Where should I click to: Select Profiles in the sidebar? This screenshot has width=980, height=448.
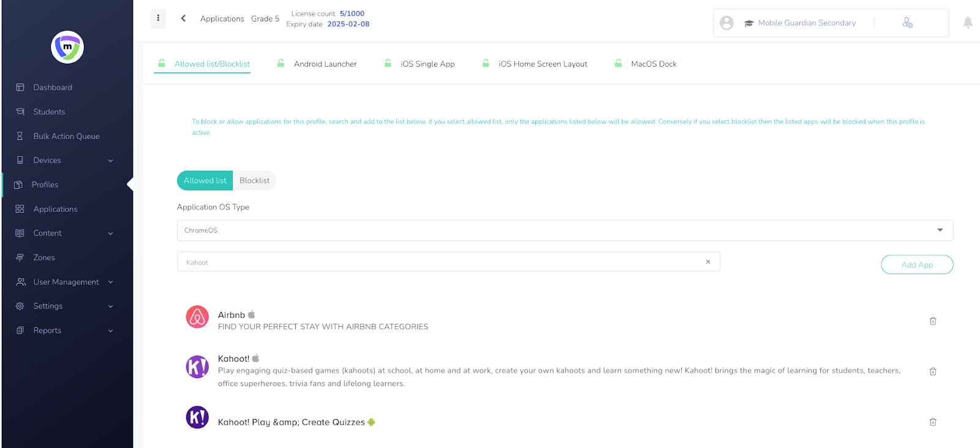[45, 185]
